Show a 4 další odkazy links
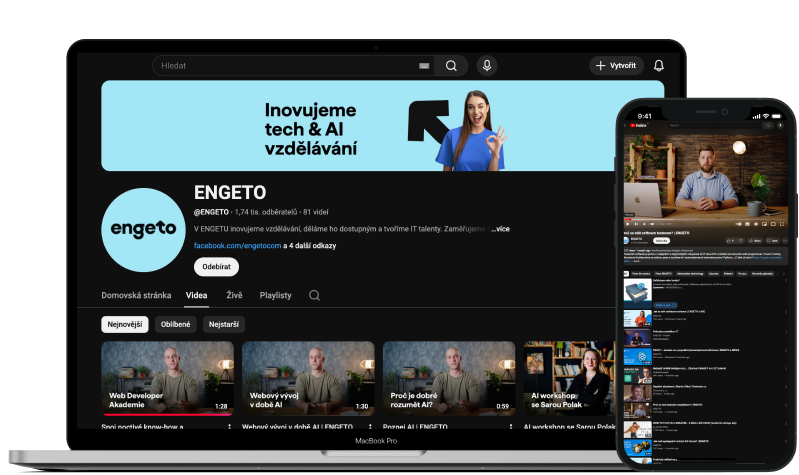799x475 pixels. pyautogui.click(x=310, y=246)
